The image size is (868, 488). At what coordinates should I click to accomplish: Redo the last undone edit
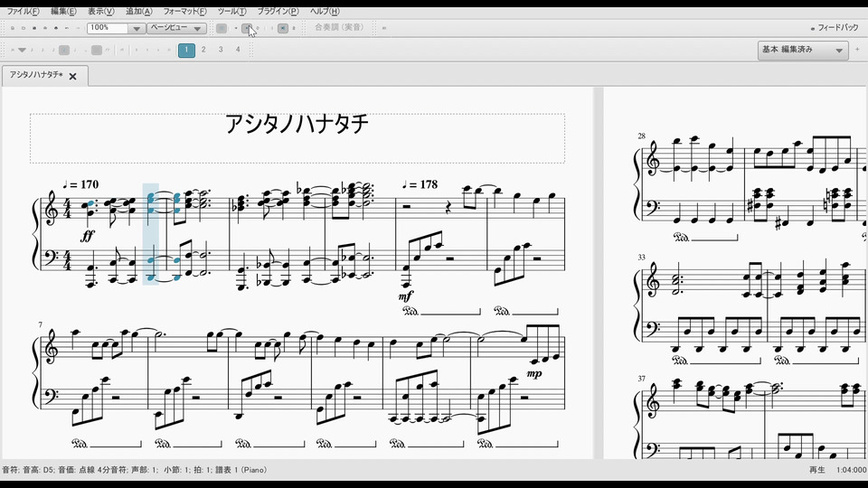click(78, 28)
